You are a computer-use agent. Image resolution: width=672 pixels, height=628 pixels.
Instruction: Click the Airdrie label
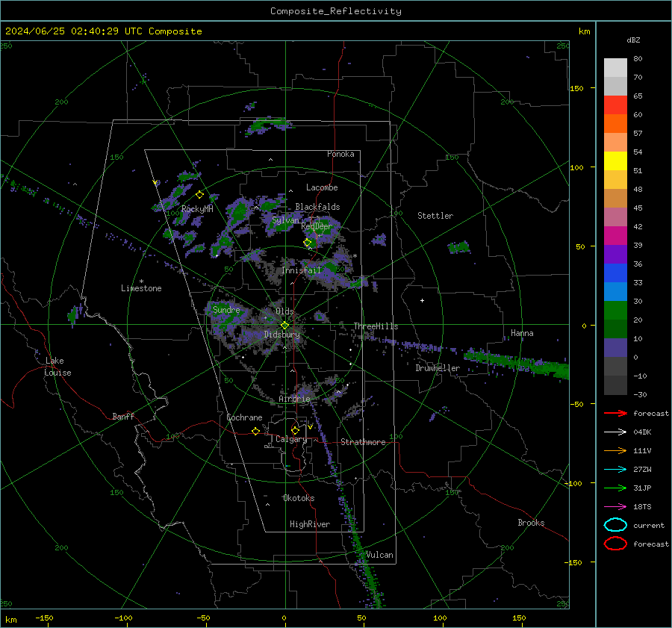(294, 399)
